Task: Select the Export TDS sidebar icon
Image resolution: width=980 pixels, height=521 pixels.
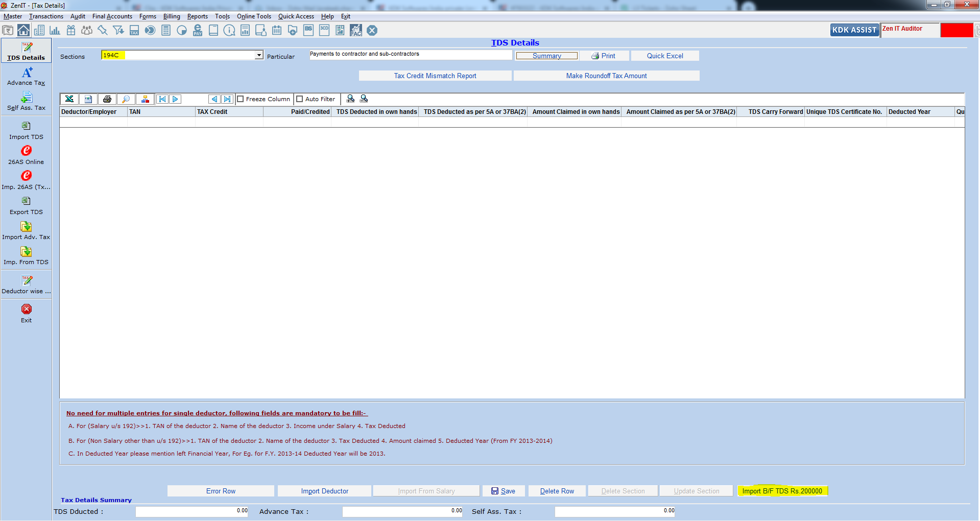Action: (x=26, y=201)
